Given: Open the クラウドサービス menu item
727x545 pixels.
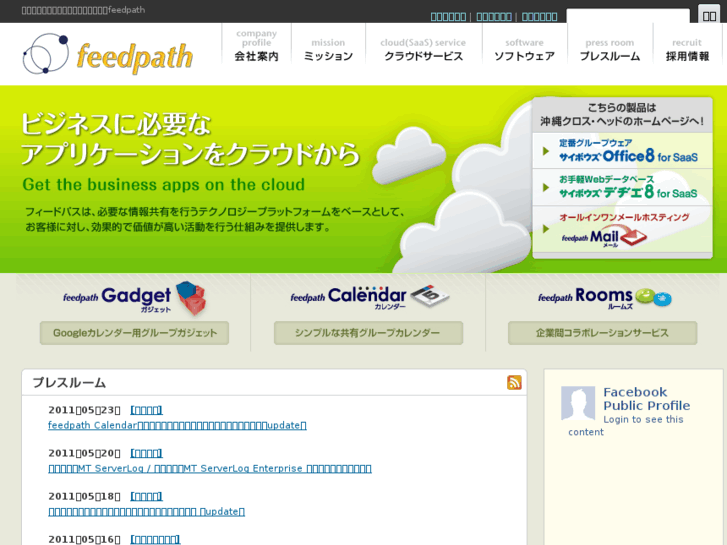Looking at the screenshot, I should [423, 50].
